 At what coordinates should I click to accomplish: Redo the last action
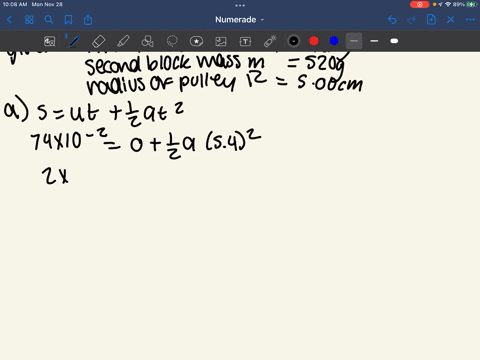(412, 20)
